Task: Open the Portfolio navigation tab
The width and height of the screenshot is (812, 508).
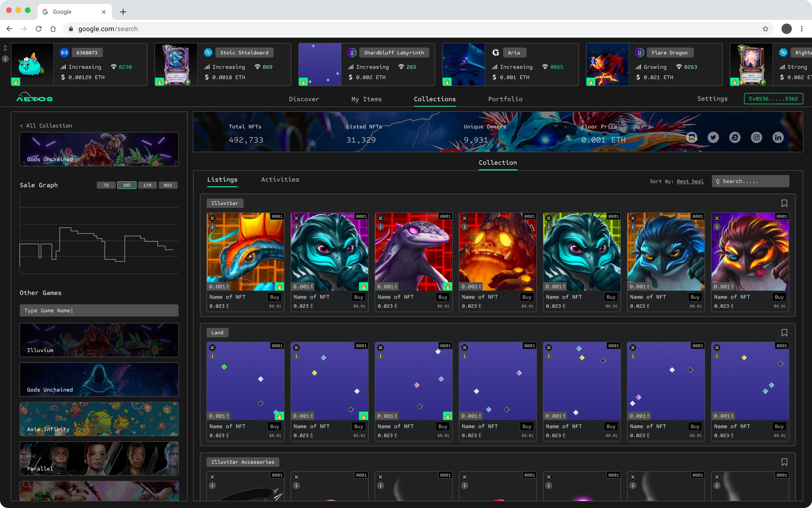Action: (x=505, y=99)
